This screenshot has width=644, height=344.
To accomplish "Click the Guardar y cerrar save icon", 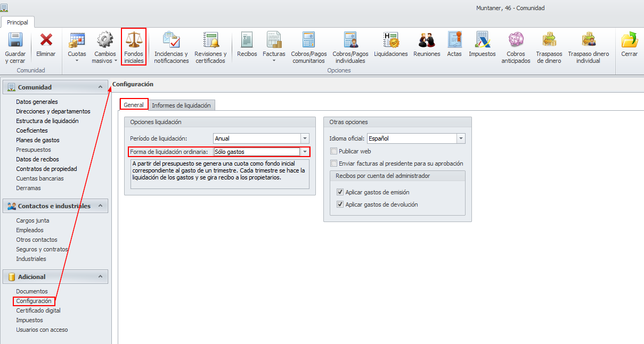I will coord(15,40).
